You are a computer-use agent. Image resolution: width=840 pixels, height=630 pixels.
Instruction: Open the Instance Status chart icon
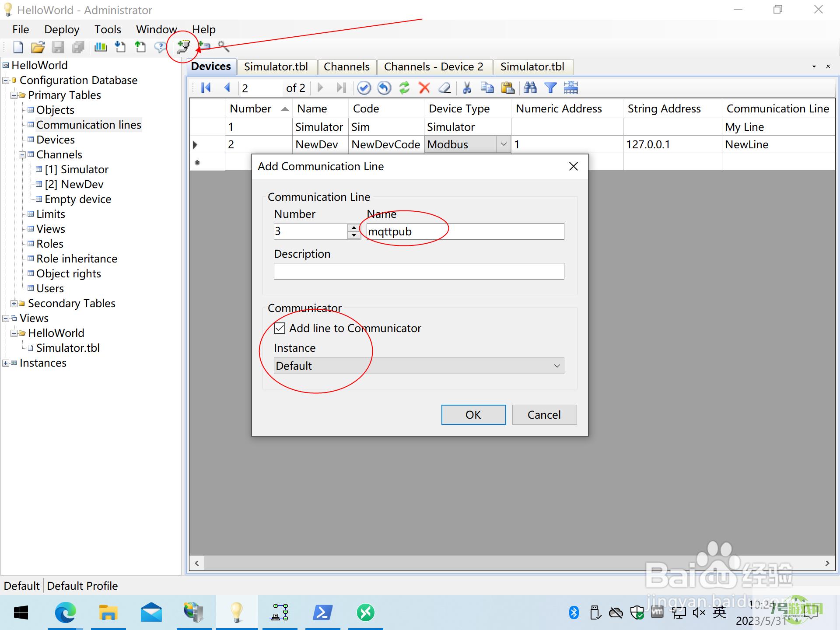(x=101, y=47)
